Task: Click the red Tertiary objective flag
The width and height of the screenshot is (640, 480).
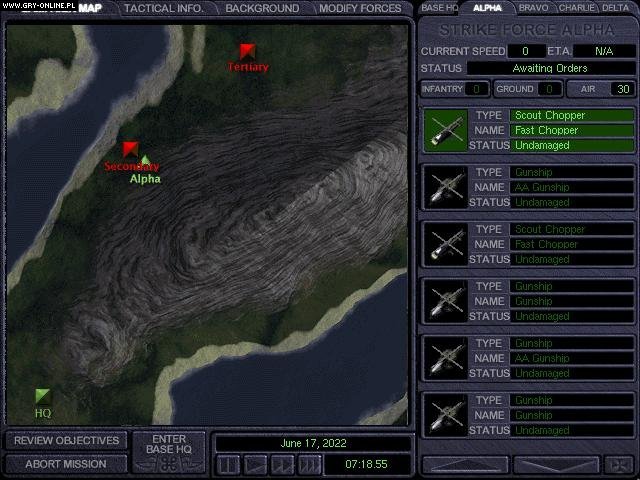Action: click(x=247, y=52)
